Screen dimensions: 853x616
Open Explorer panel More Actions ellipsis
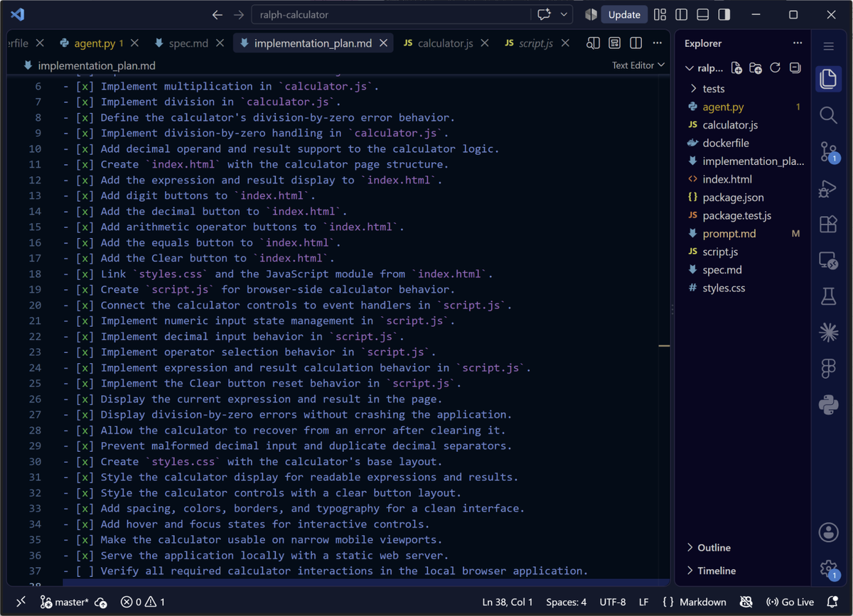click(x=798, y=43)
